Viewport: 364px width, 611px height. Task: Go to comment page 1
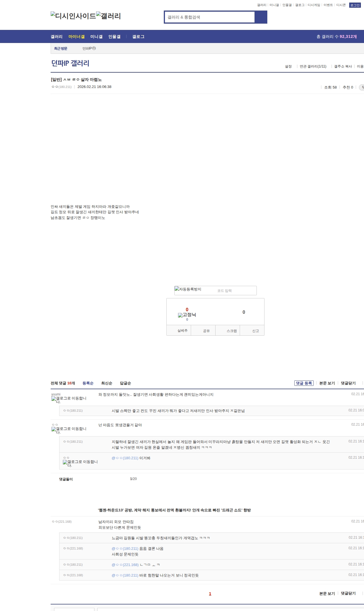pyautogui.click(x=210, y=594)
